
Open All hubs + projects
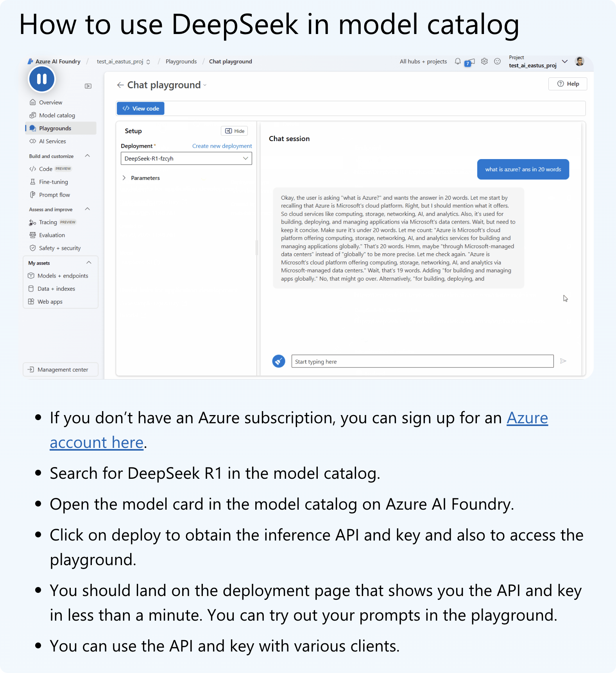click(423, 61)
